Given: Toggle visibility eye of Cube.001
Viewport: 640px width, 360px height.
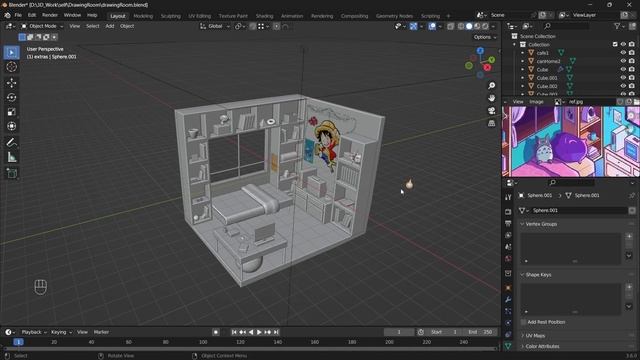Looking at the screenshot, I should point(623,78).
